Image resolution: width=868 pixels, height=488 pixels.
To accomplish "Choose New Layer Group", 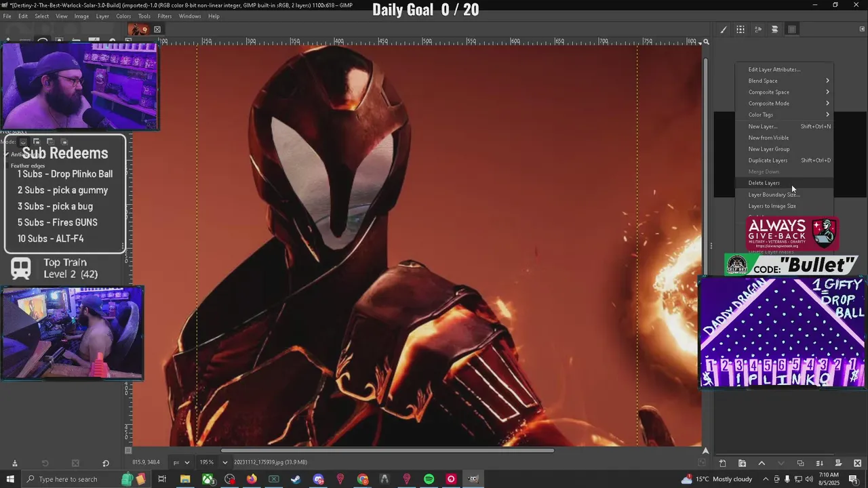I will (x=785, y=149).
